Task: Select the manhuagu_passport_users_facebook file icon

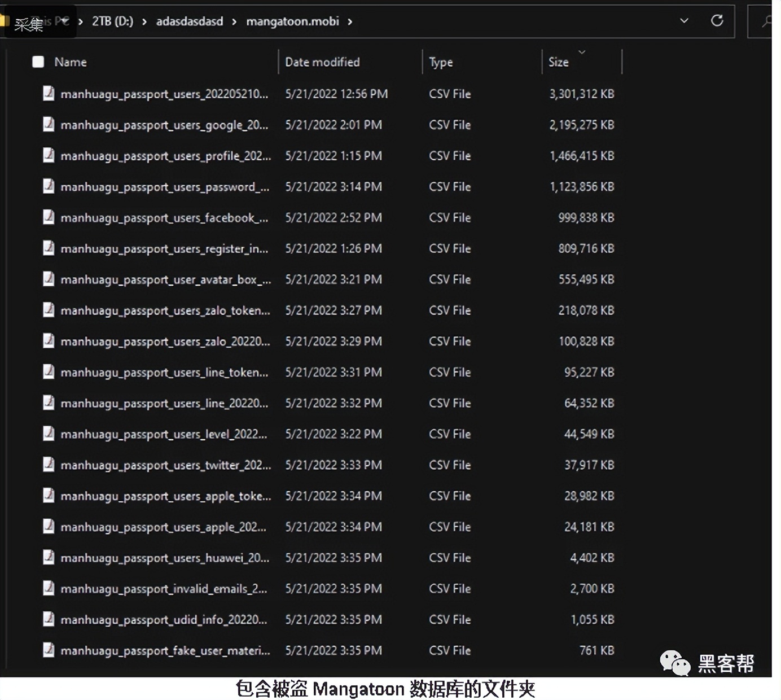Action: tap(49, 217)
